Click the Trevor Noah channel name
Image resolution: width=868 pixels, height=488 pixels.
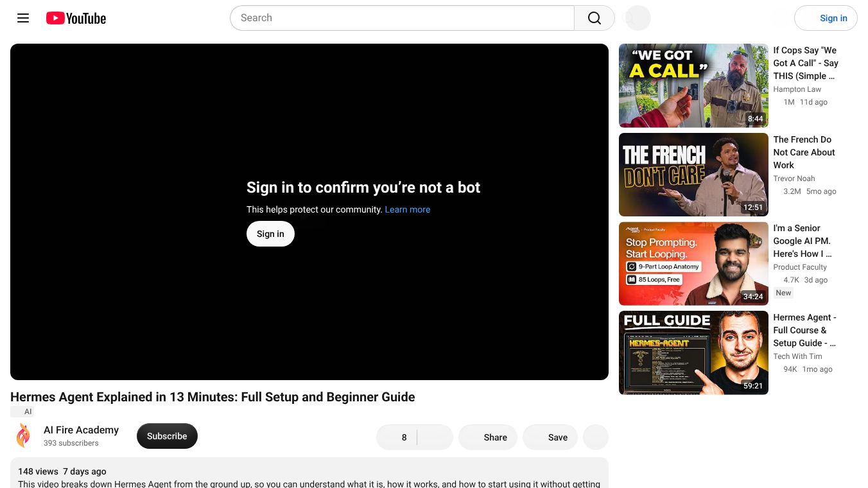tap(794, 179)
